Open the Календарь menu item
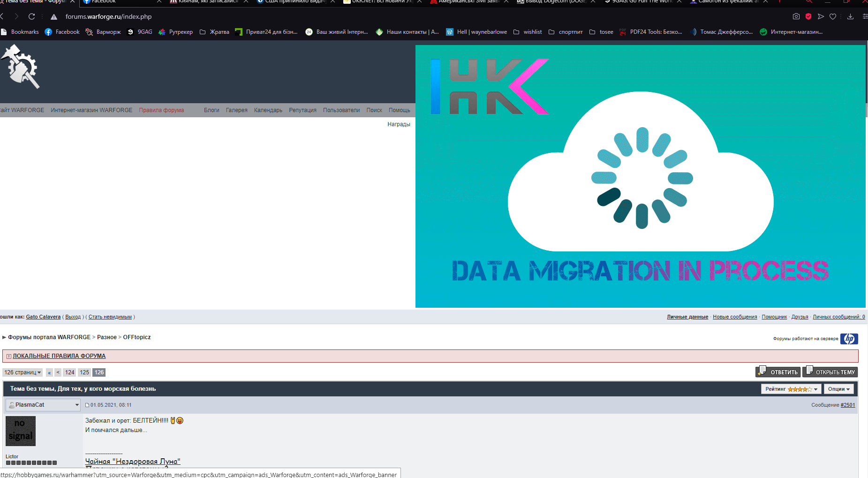Screen dimensions: 868x478 pos(268,110)
